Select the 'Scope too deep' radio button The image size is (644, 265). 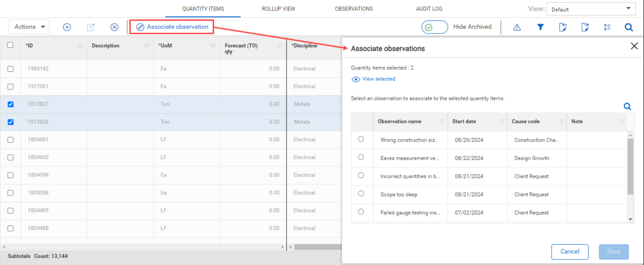click(361, 194)
